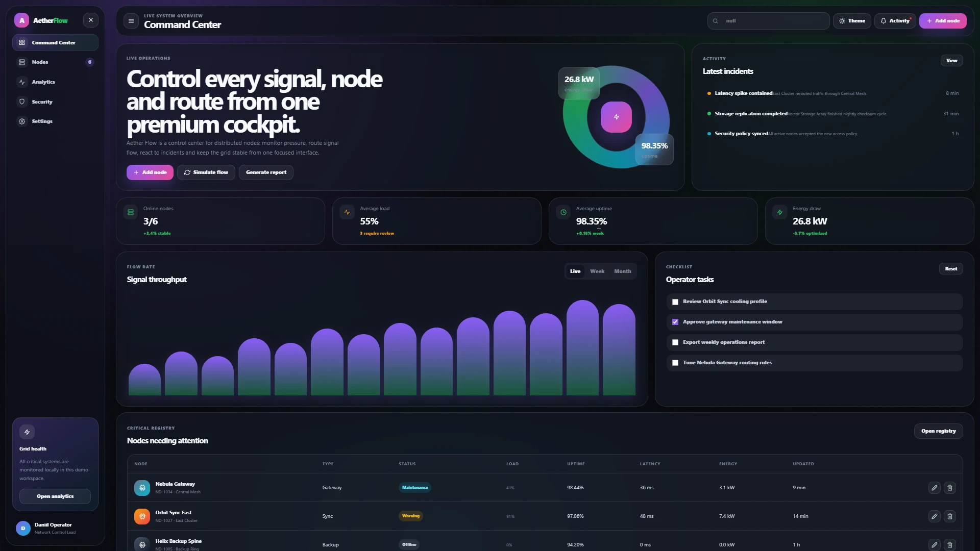980x551 pixels.
Task: Click the Warning status badge
Action: click(x=411, y=516)
